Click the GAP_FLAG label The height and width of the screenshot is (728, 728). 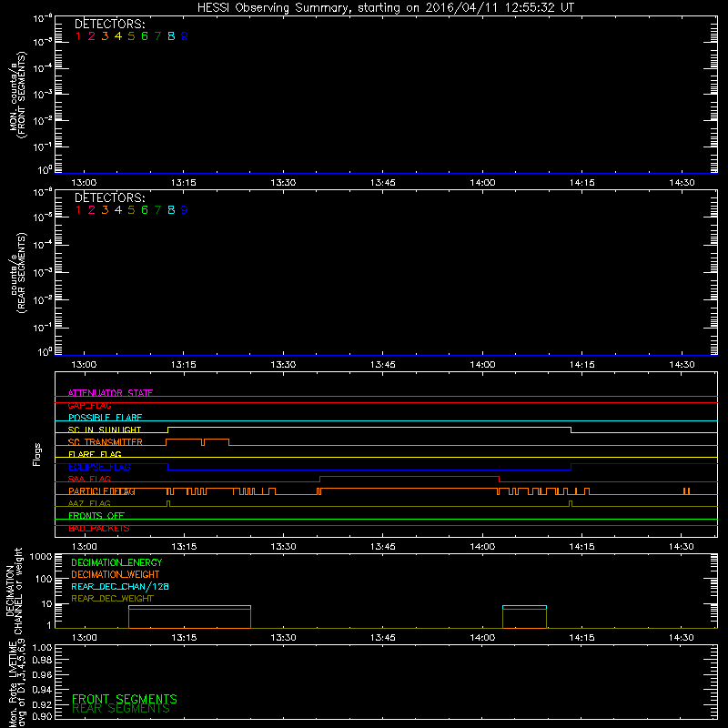(89, 405)
